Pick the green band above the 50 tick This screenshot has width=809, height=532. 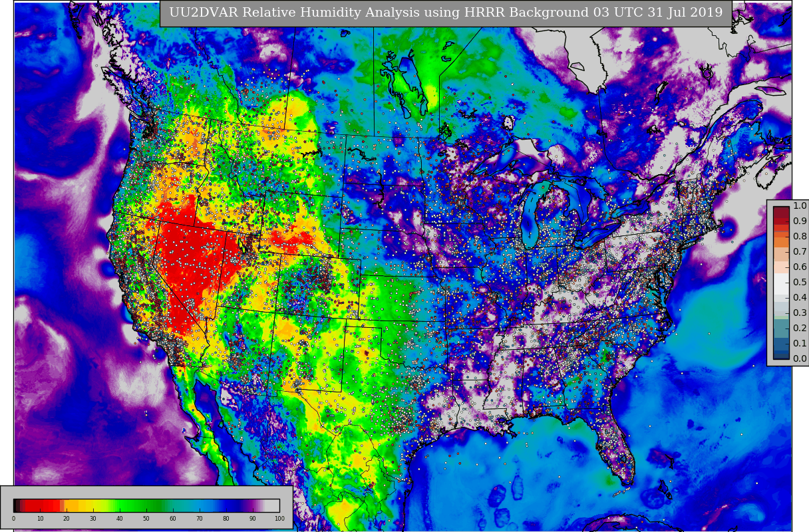coord(146,505)
